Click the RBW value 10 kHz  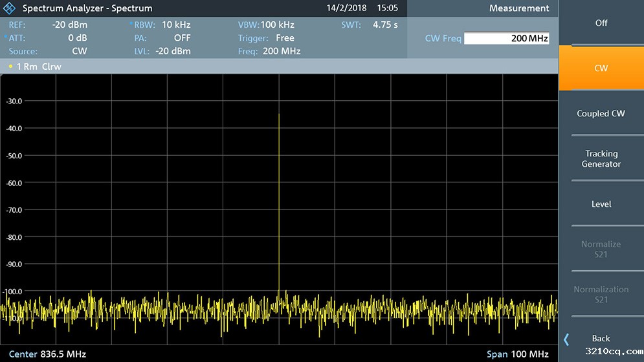point(176,25)
